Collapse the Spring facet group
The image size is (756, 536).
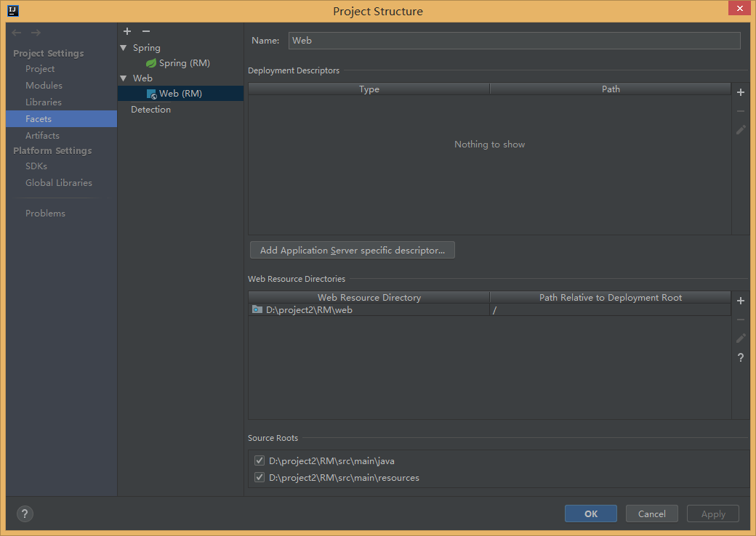click(124, 48)
